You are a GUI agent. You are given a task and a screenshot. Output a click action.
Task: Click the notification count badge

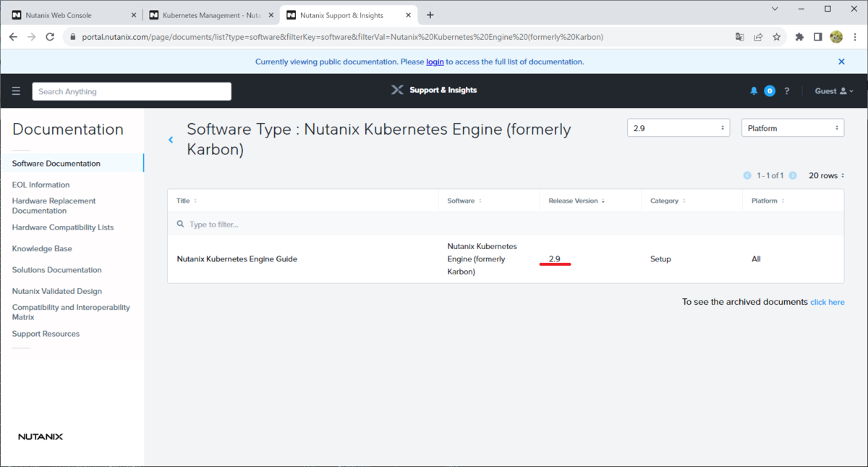pyautogui.click(x=770, y=91)
